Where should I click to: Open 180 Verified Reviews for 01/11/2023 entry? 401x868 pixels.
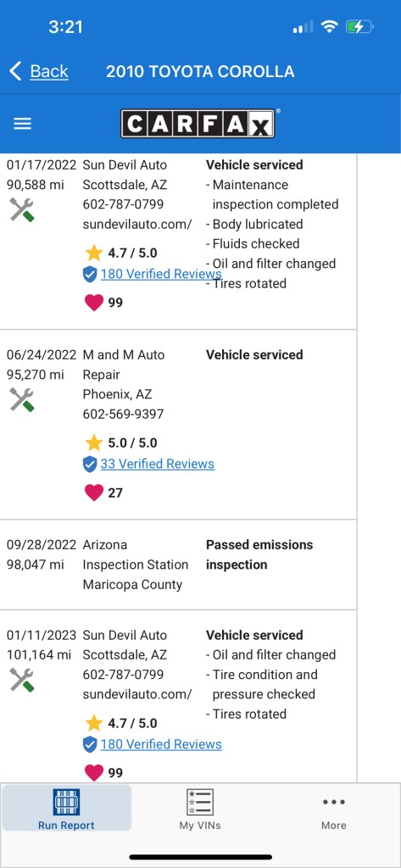coord(161,744)
